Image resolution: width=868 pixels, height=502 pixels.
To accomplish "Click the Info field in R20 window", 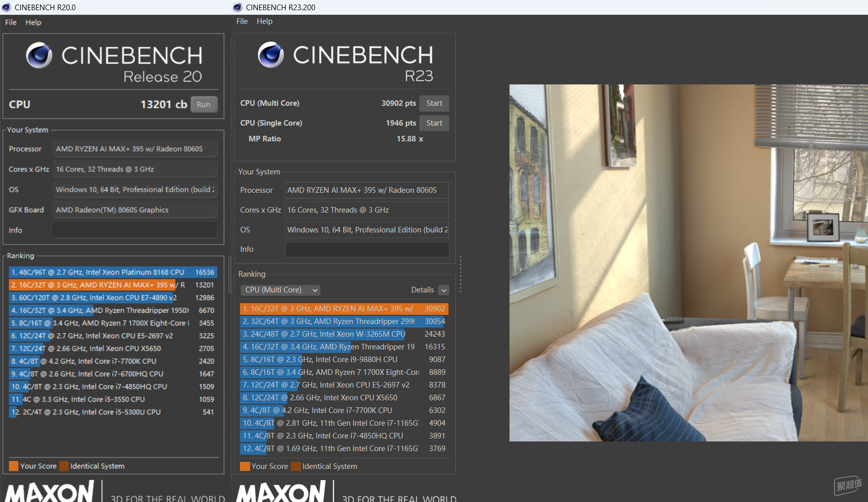I will pyautogui.click(x=135, y=230).
